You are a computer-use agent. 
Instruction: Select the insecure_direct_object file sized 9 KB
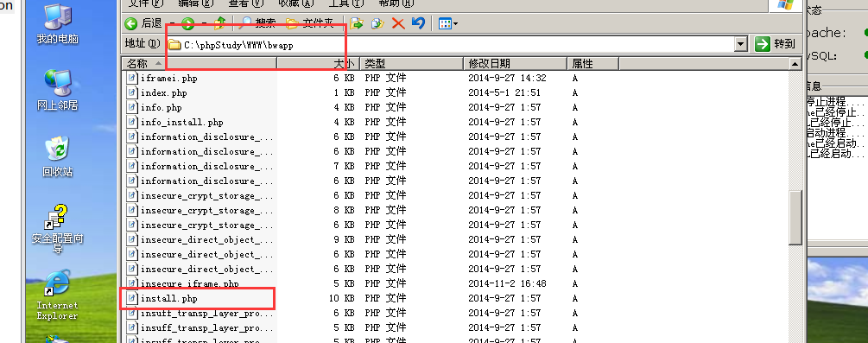point(207,240)
